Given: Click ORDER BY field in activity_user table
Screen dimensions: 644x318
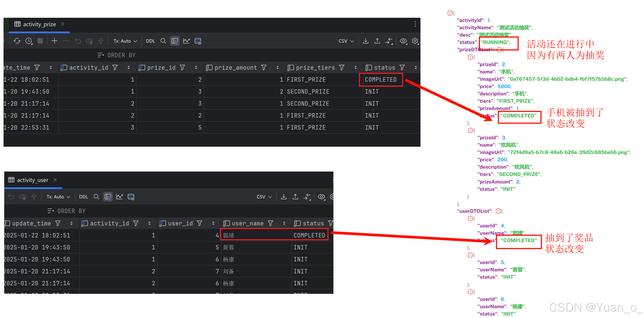Looking at the screenshot, I should 72,211.
